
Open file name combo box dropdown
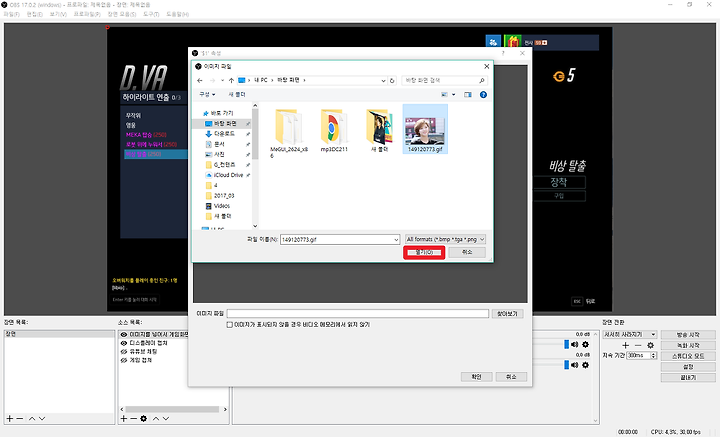pos(396,240)
